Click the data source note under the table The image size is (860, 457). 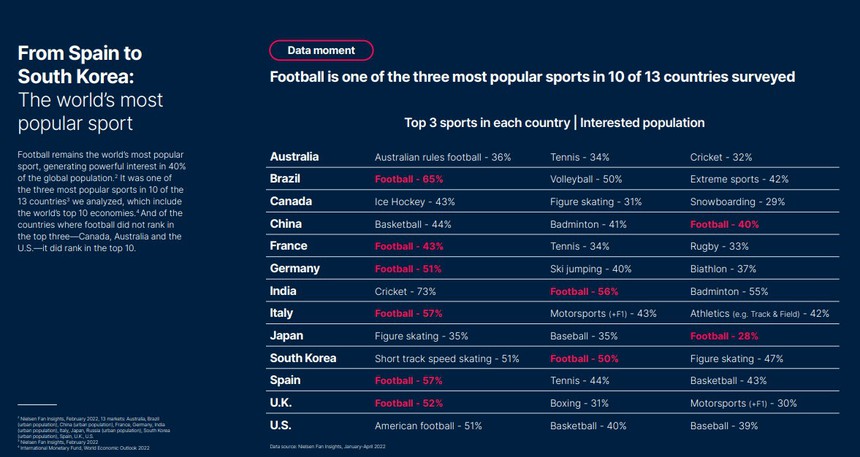(329, 446)
